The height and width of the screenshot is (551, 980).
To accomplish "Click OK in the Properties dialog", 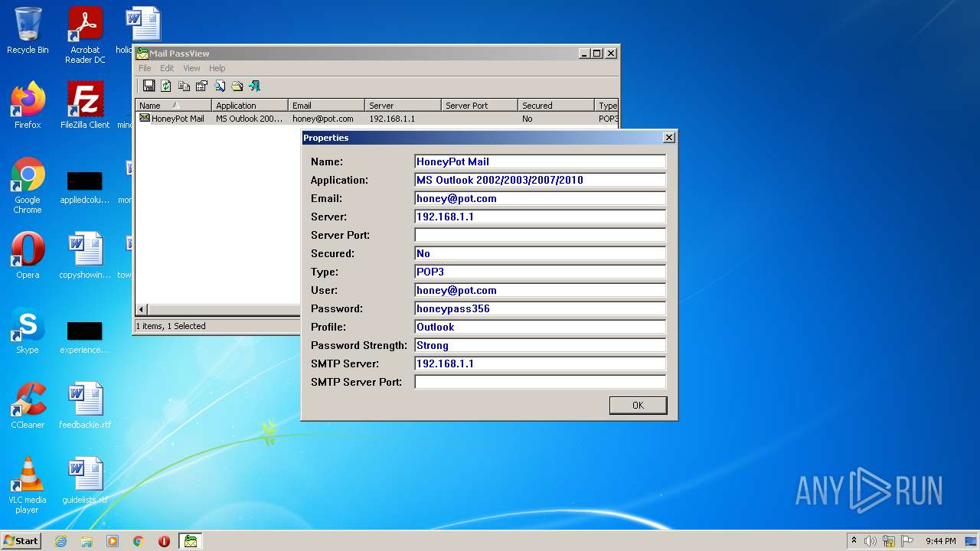I will [638, 405].
